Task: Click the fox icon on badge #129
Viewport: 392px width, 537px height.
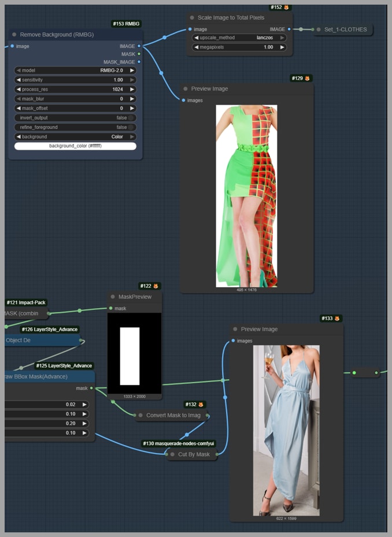Action: point(308,78)
